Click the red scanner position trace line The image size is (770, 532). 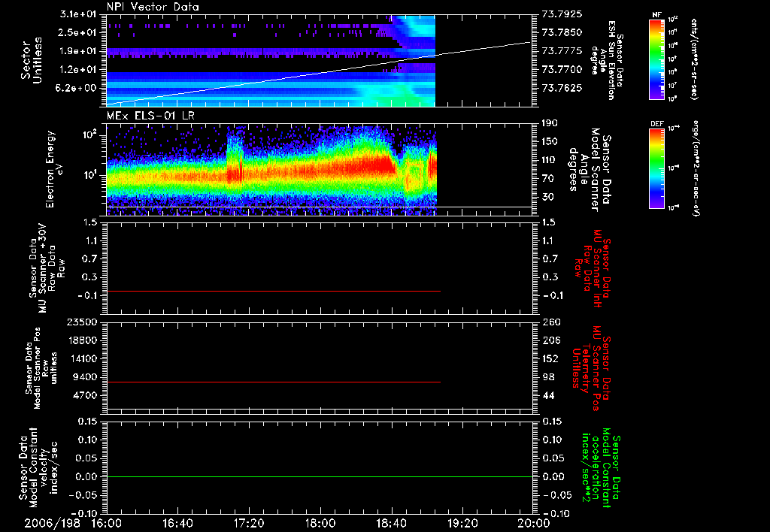click(x=274, y=382)
